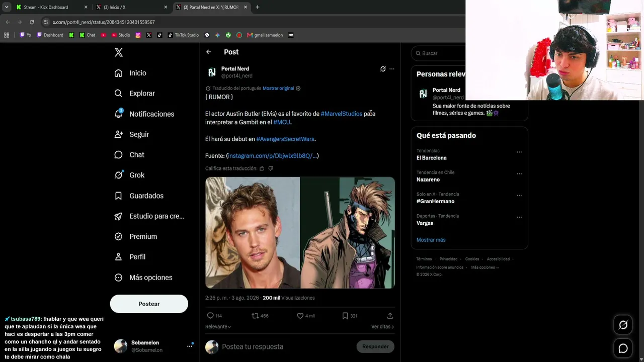Open options for Vargas trend

click(x=519, y=217)
